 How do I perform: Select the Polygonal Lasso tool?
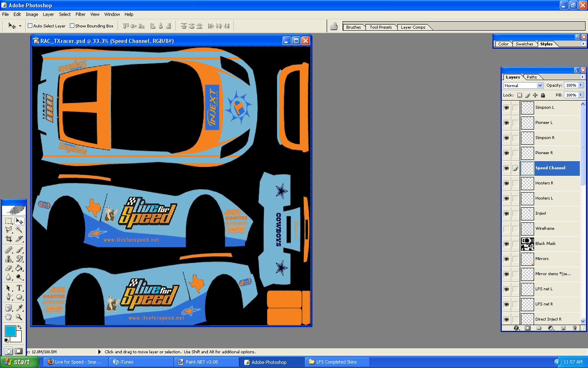coord(9,230)
